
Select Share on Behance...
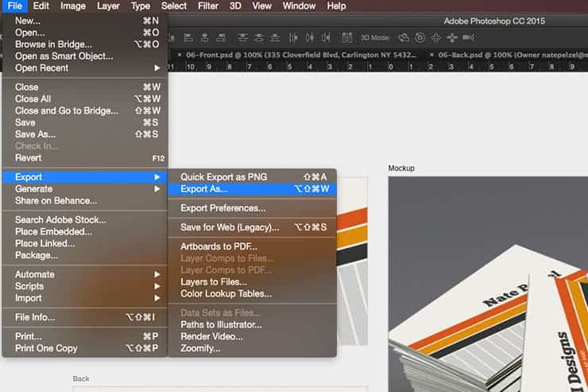click(x=85, y=200)
